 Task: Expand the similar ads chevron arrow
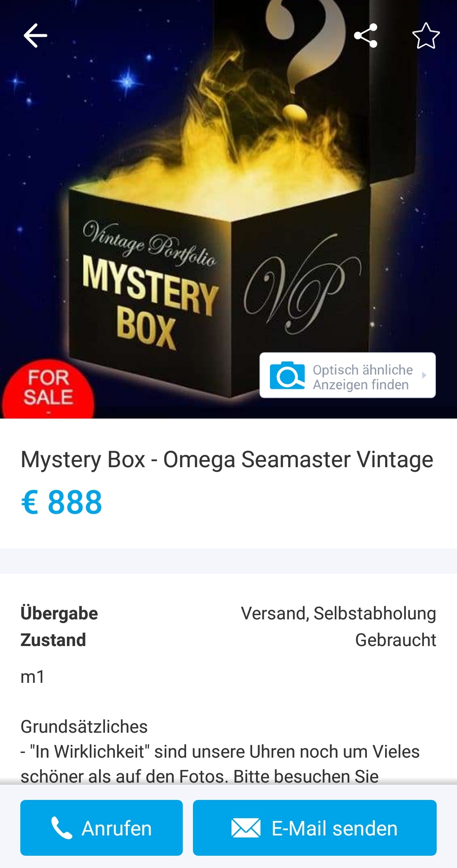424,375
